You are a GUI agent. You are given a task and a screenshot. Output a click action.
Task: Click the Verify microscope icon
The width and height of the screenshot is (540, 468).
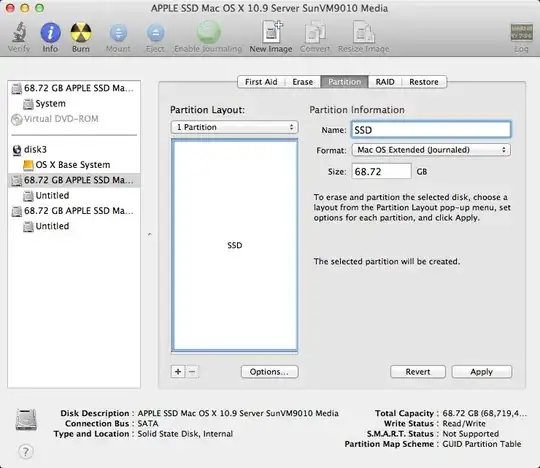coord(19,32)
